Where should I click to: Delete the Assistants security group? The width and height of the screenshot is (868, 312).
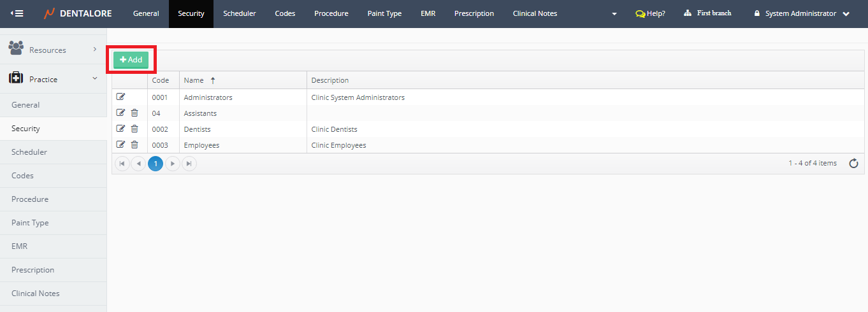(x=134, y=113)
